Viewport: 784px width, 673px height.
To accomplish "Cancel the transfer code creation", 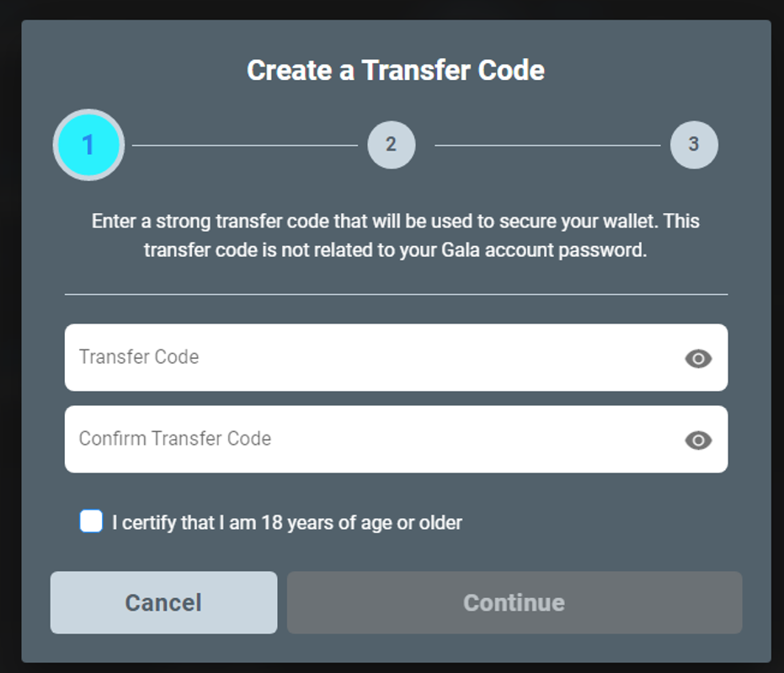I will (163, 602).
